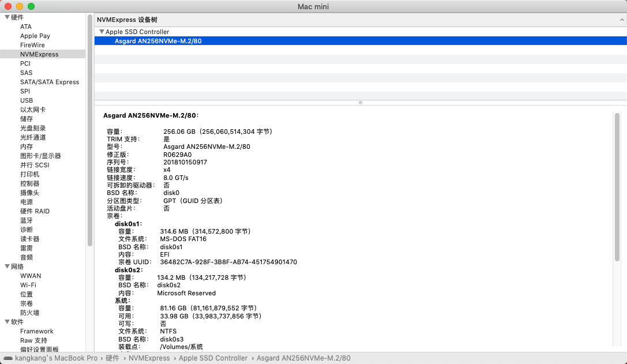Collapse the 网络 section triangle
Image resolution: width=627 pixels, height=364 pixels.
tap(6, 267)
